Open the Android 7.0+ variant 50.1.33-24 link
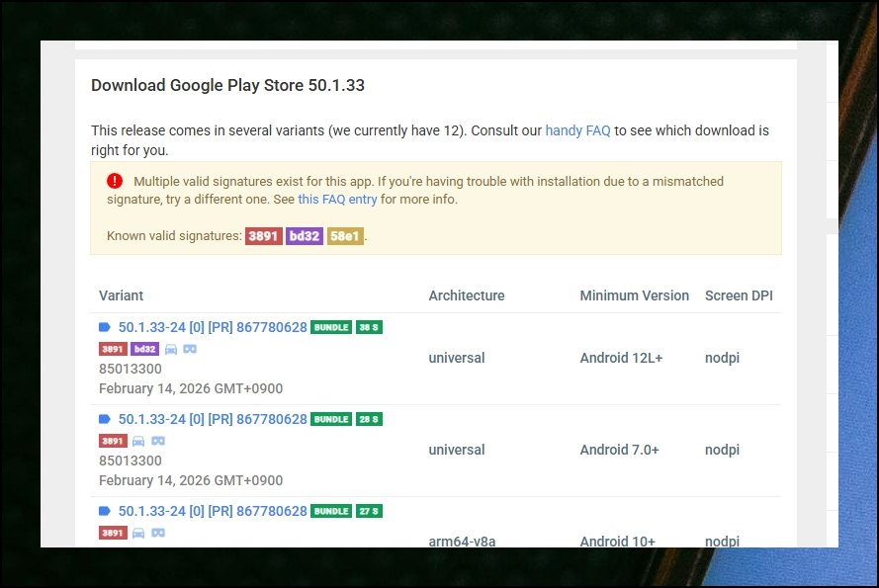Screen dimensions: 879x588 tap(213, 419)
